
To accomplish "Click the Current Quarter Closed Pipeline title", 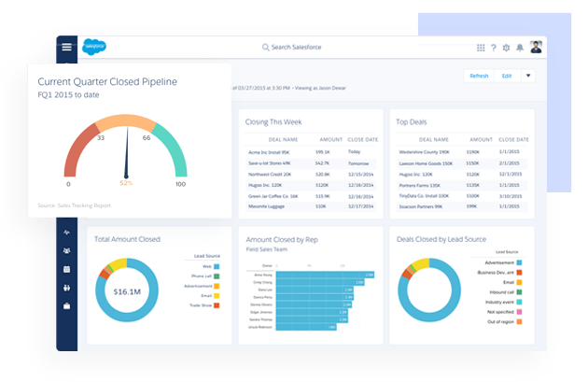I will click(107, 82).
